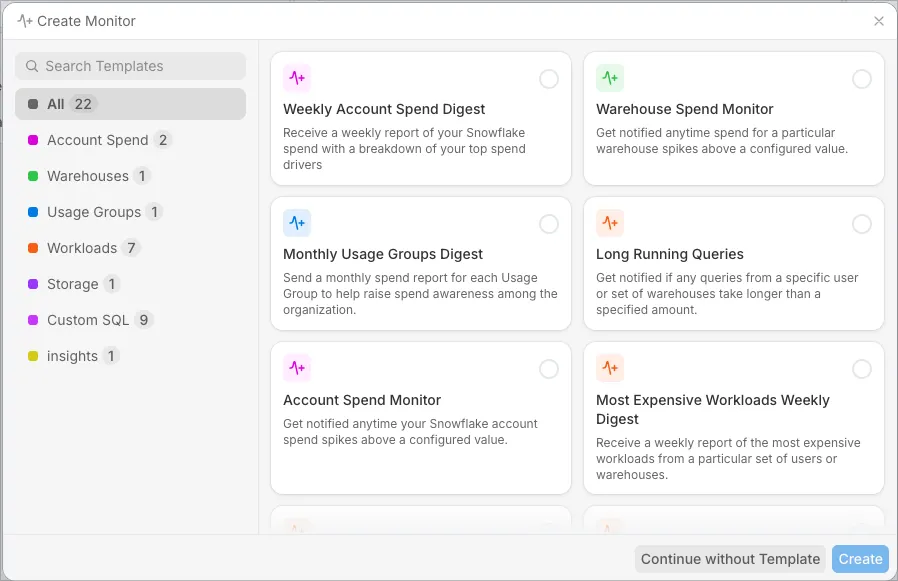Click the Account Spend Monitor title

point(362,401)
